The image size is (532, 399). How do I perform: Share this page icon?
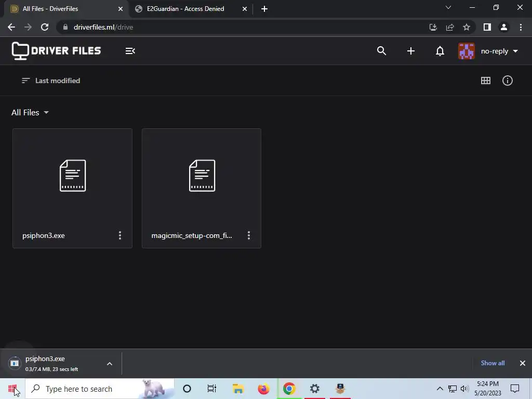pos(450,27)
